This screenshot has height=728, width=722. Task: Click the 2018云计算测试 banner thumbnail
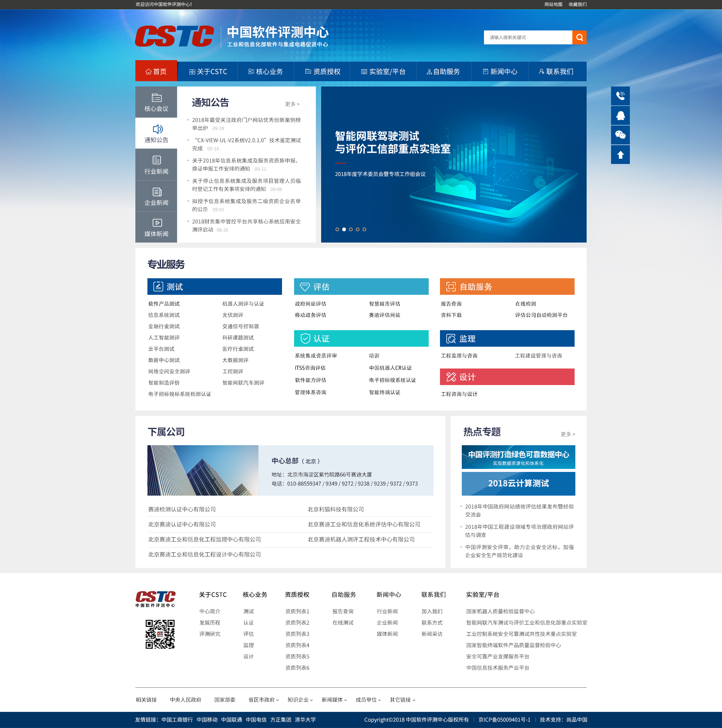click(x=518, y=484)
